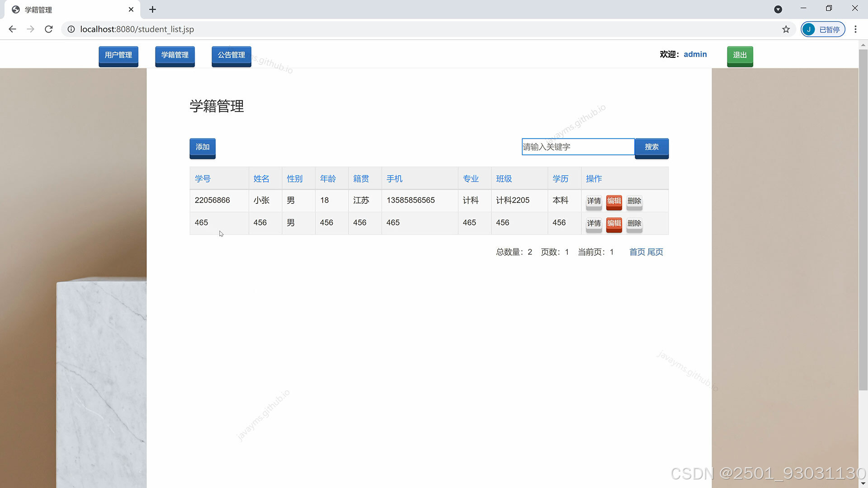Select the 学籍管理 browser tab
The width and height of the screenshot is (868, 488).
(x=72, y=9)
